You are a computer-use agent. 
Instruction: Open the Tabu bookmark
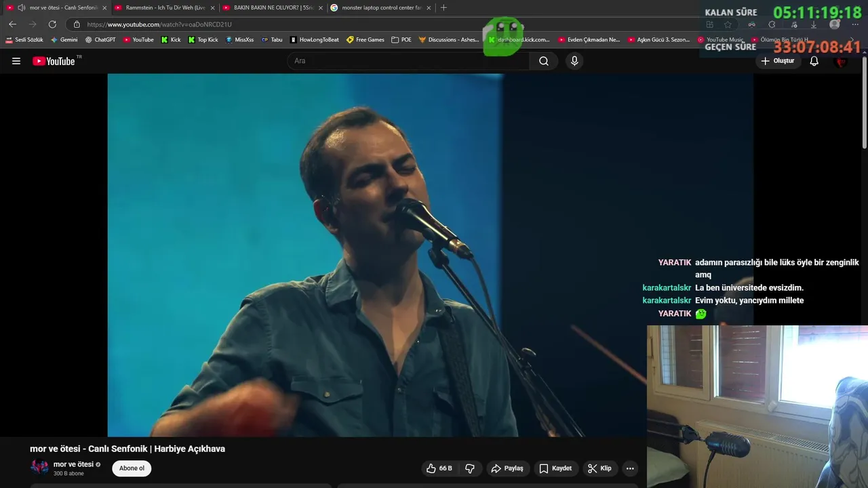pyautogui.click(x=272, y=40)
